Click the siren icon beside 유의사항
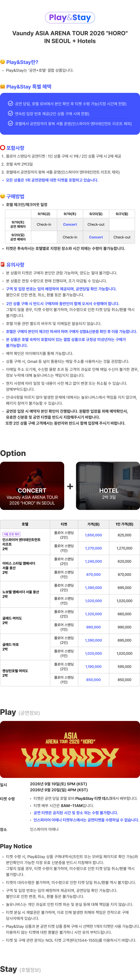This screenshot has width=140, height=980. click(3, 264)
